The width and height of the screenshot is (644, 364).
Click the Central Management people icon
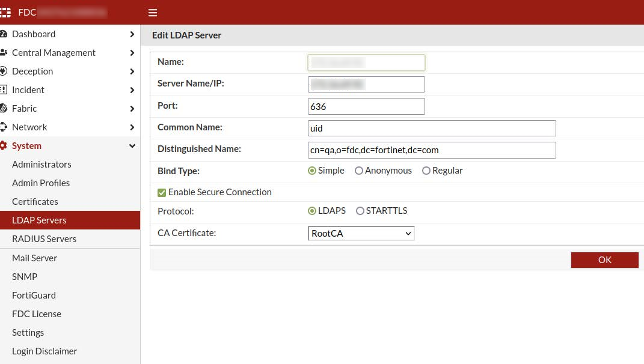[x=4, y=53]
